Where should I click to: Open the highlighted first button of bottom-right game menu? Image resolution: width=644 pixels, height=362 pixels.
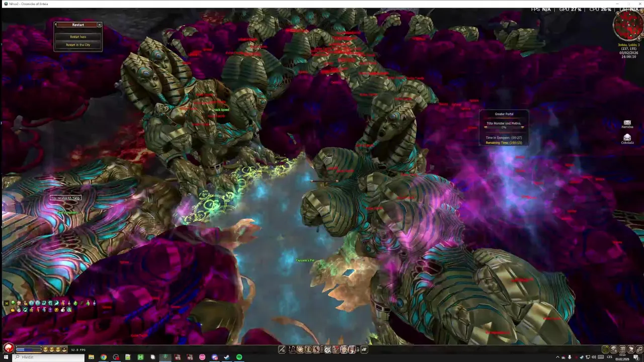605,349
